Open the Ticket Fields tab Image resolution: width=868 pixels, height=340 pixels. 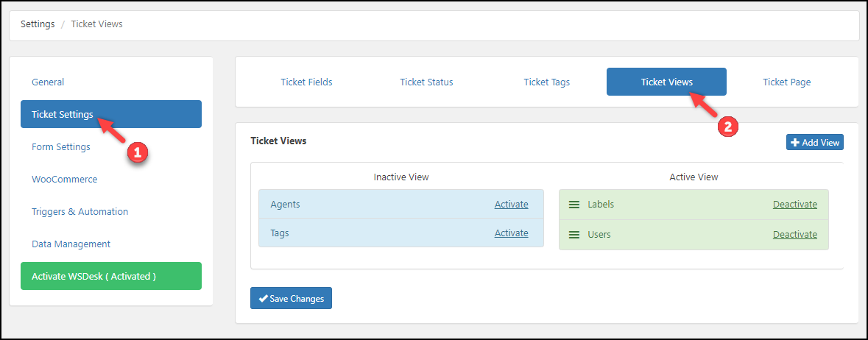click(306, 82)
